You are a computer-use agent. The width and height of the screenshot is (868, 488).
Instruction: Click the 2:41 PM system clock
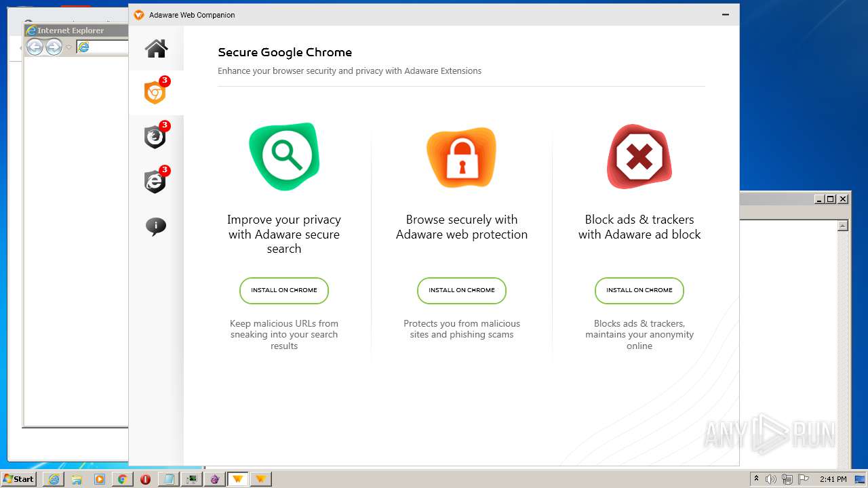(833, 479)
